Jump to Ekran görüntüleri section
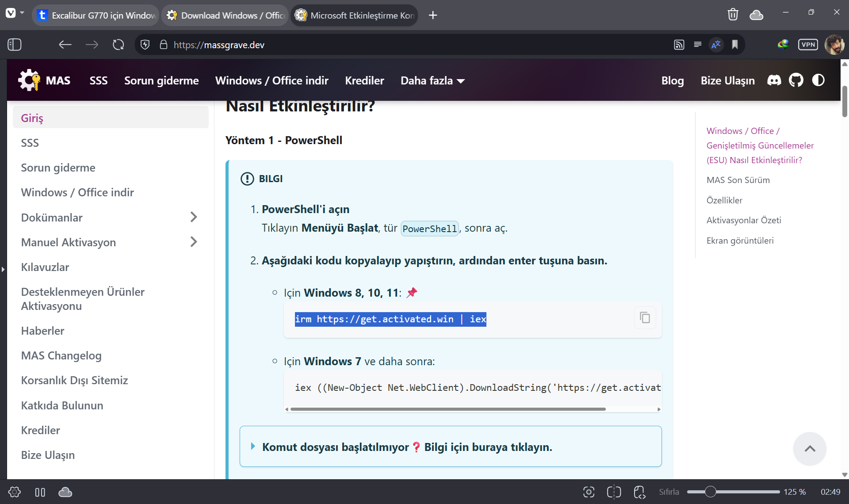This screenshot has width=849, height=504. (x=740, y=241)
